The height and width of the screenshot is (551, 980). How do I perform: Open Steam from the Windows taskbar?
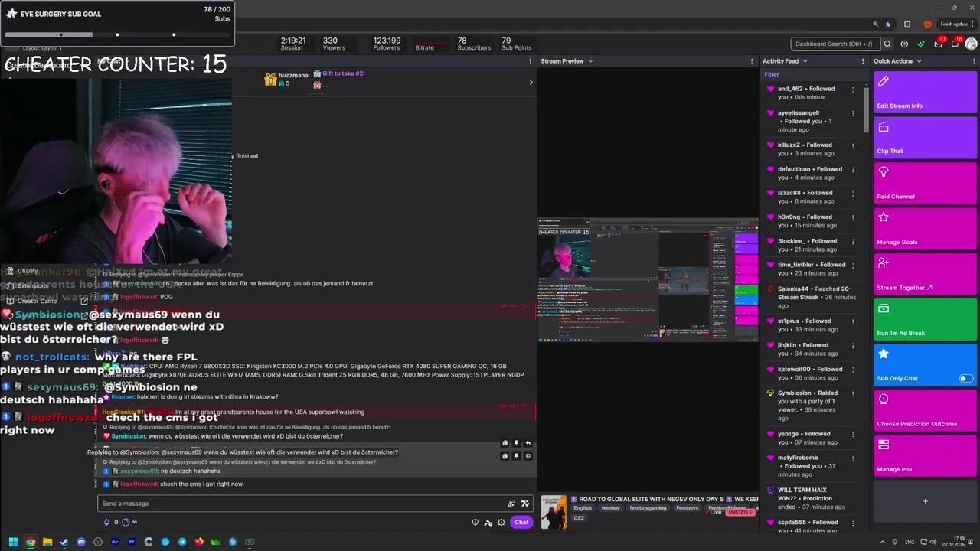64,542
